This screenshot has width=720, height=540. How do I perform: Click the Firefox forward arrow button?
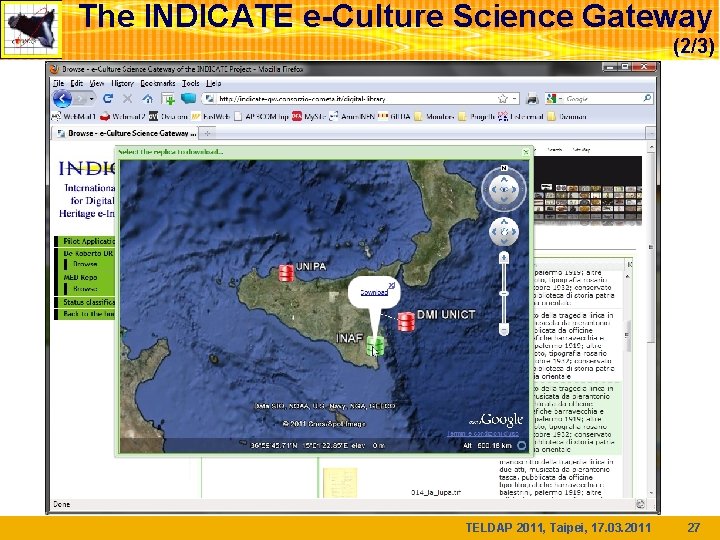81,99
